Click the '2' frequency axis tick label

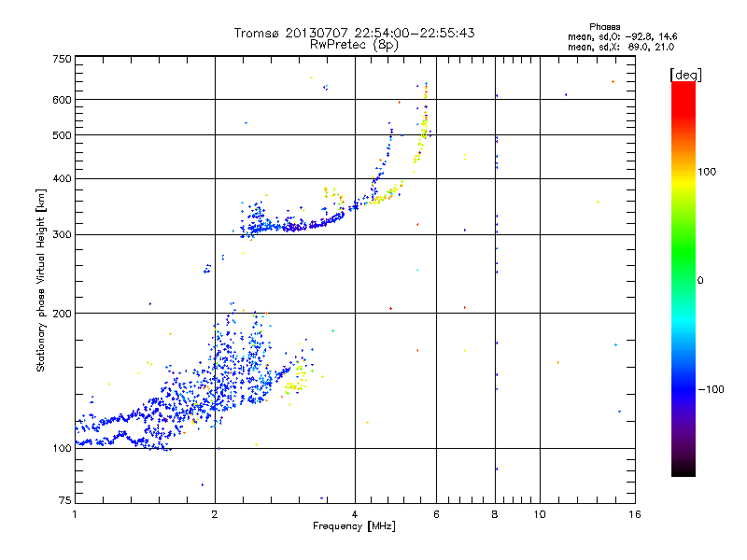[215, 514]
